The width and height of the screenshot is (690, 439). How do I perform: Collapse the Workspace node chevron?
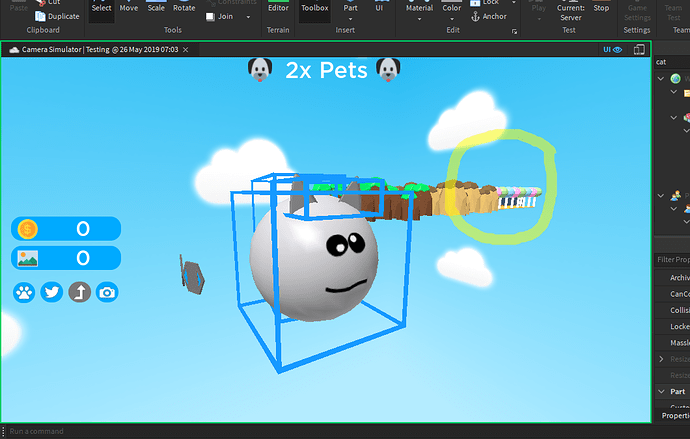661,79
